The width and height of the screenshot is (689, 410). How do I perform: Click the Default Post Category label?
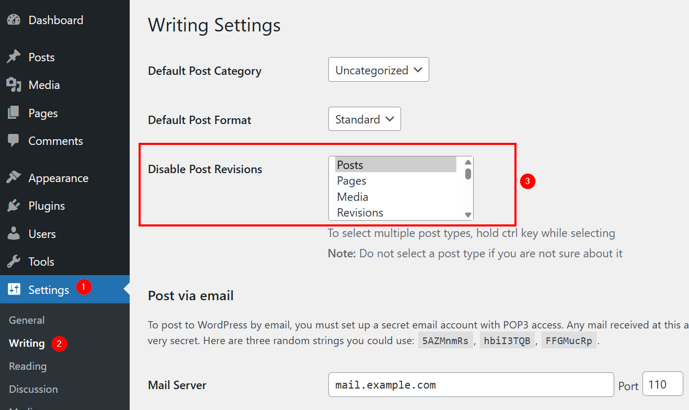[205, 71]
